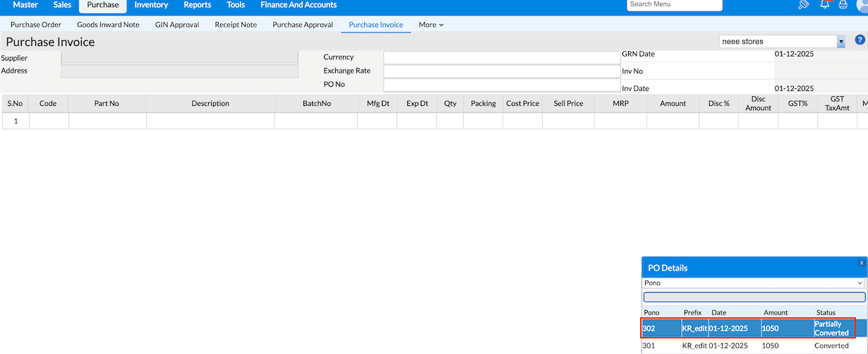
Task: Open the blue help question icon
Action: [x=860, y=40]
